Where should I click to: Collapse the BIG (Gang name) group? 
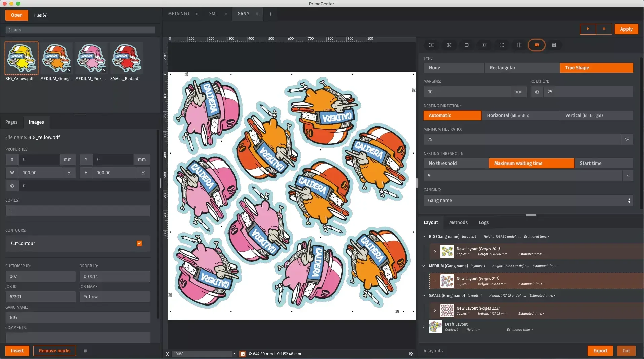(x=424, y=237)
